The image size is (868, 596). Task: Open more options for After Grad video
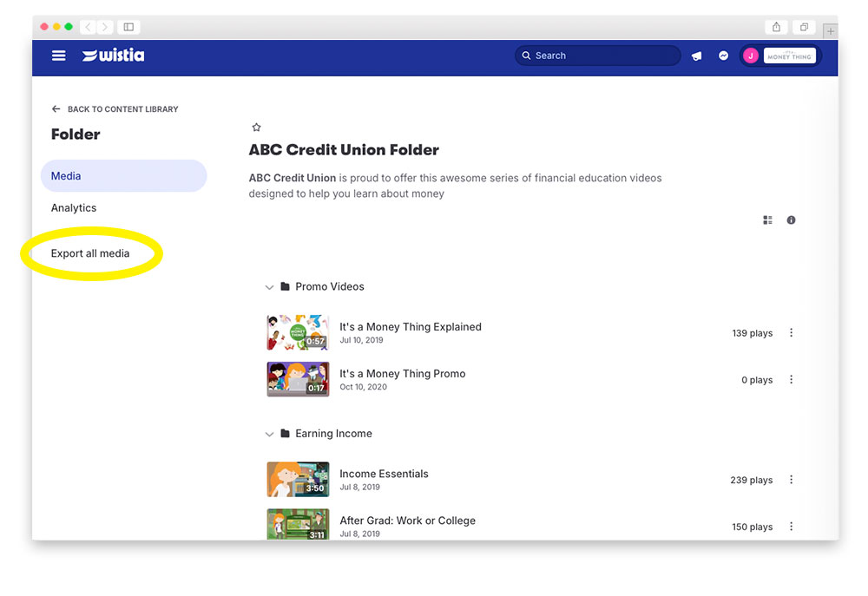(x=791, y=527)
